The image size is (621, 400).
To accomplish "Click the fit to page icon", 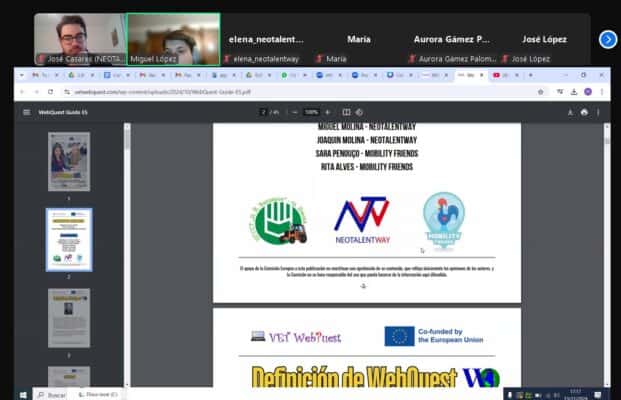I will [346, 112].
